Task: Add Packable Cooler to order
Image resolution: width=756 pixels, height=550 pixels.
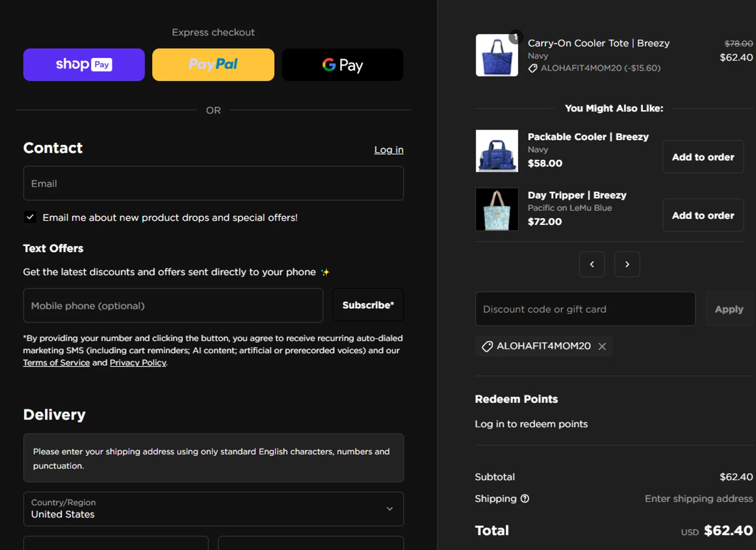Action: pyautogui.click(x=703, y=157)
